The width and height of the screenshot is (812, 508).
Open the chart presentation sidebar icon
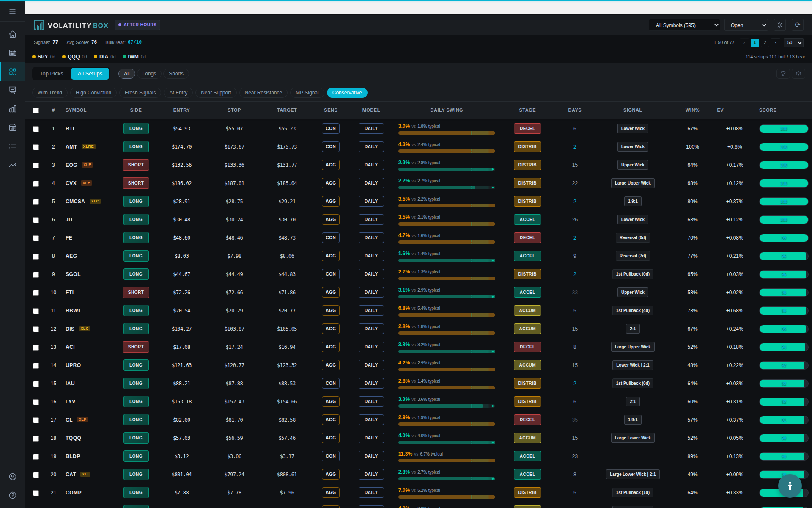tap(13, 90)
